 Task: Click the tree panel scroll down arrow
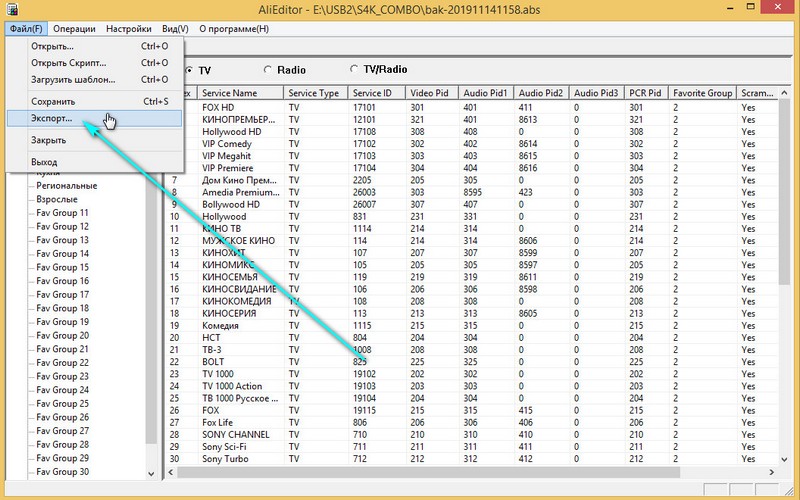[x=151, y=473]
